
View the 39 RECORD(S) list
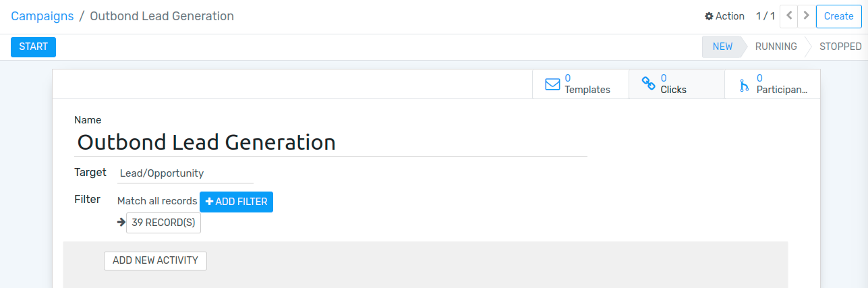(x=163, y=223)
